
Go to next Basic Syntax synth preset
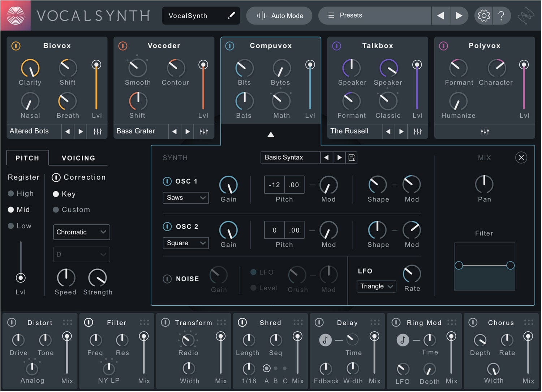click(x=339, y=158)
